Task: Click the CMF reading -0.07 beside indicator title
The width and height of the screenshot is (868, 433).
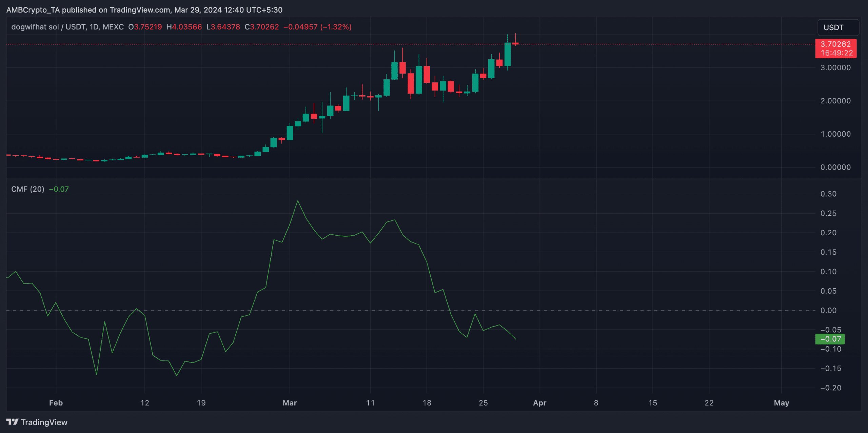Action: tap(59, 189)
